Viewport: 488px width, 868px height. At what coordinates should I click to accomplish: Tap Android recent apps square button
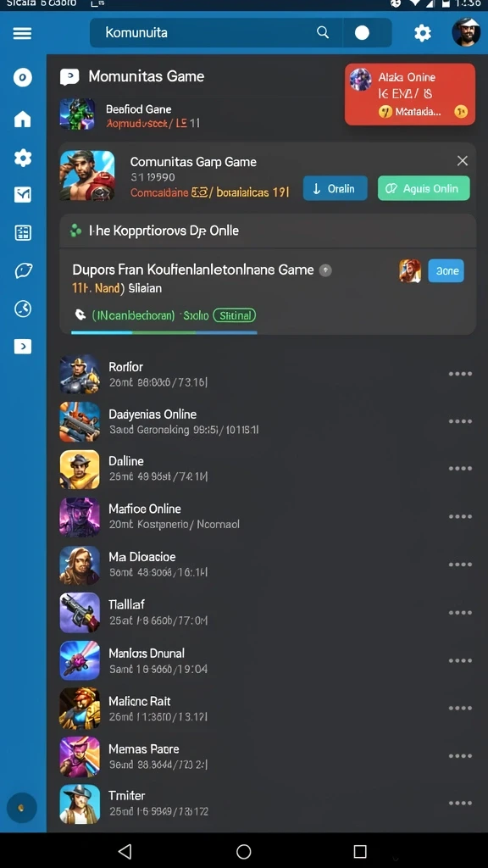point(360,851)
